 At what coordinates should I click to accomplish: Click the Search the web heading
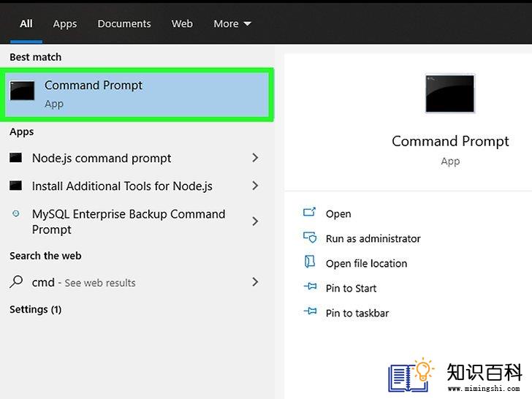[45, 256]
